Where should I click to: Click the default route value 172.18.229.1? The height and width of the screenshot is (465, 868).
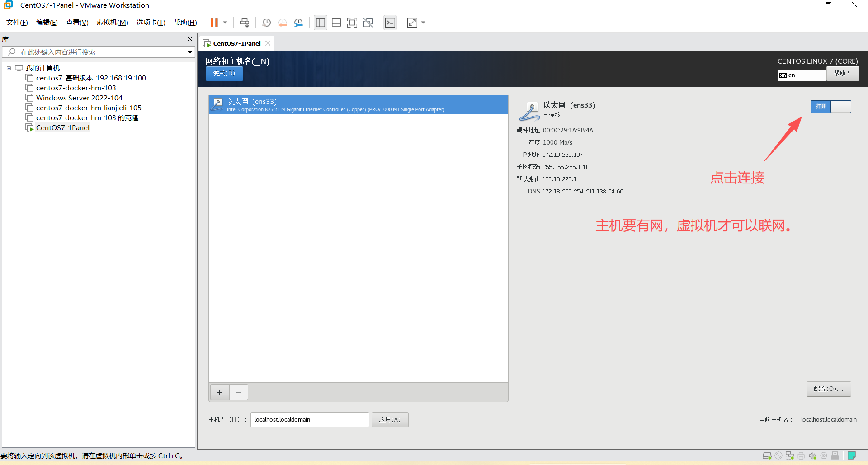[559, 179]
